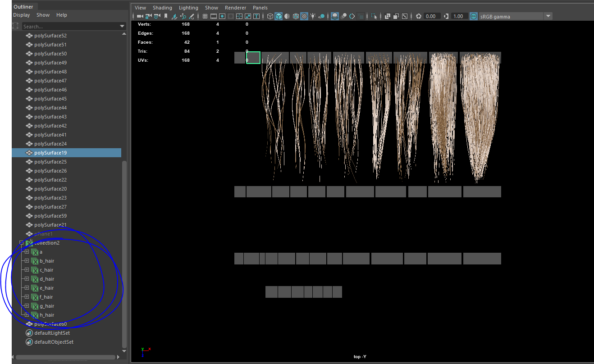Open the Outliner Display menu
This screenshot has width=594, height=364.
(22, 15)
